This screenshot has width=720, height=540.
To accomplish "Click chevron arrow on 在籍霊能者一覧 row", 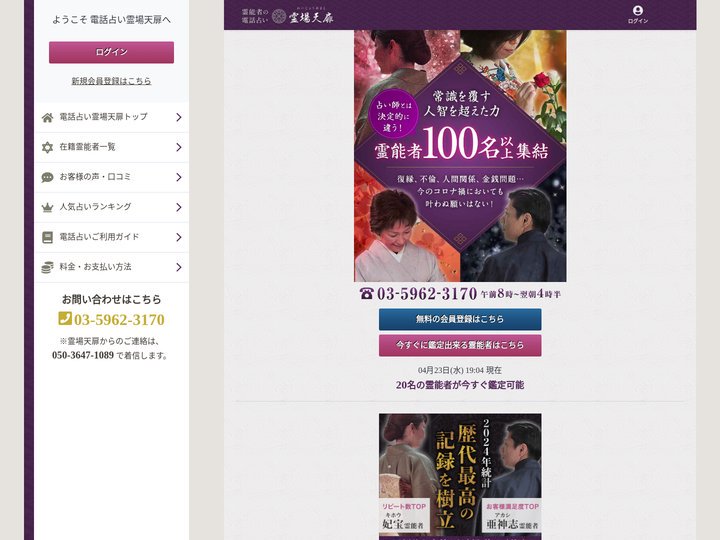I will pyautogui.click(x=179, y=147).
